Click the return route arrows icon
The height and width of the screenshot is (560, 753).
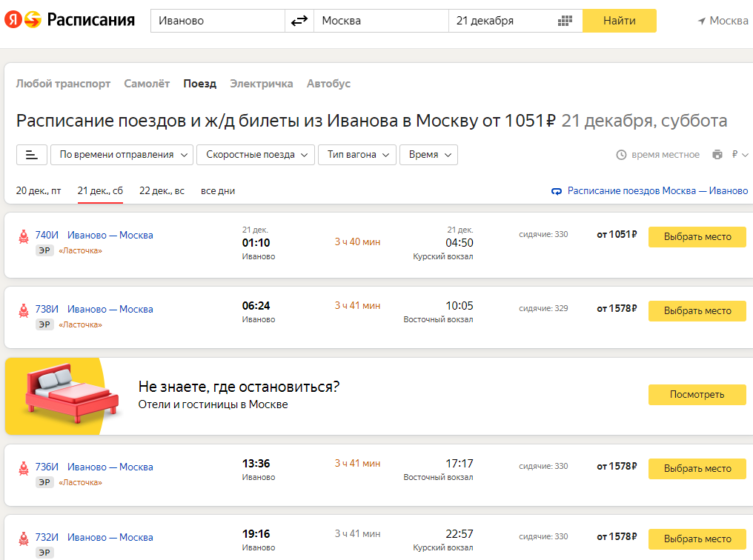557,191
